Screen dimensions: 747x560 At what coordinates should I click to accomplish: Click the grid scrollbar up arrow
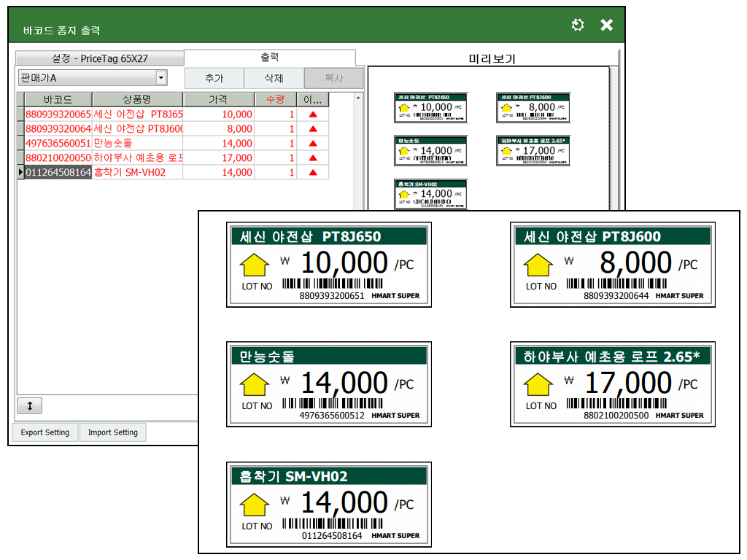click(358, 98)
